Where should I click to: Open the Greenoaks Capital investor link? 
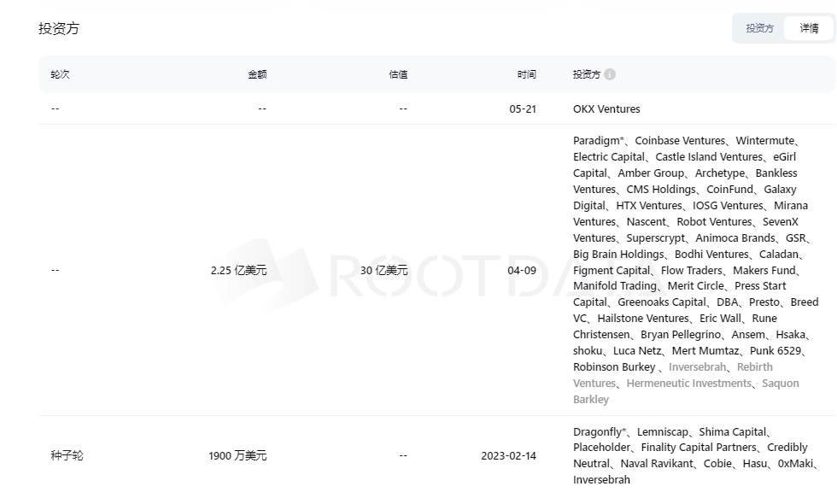(662, 302)
